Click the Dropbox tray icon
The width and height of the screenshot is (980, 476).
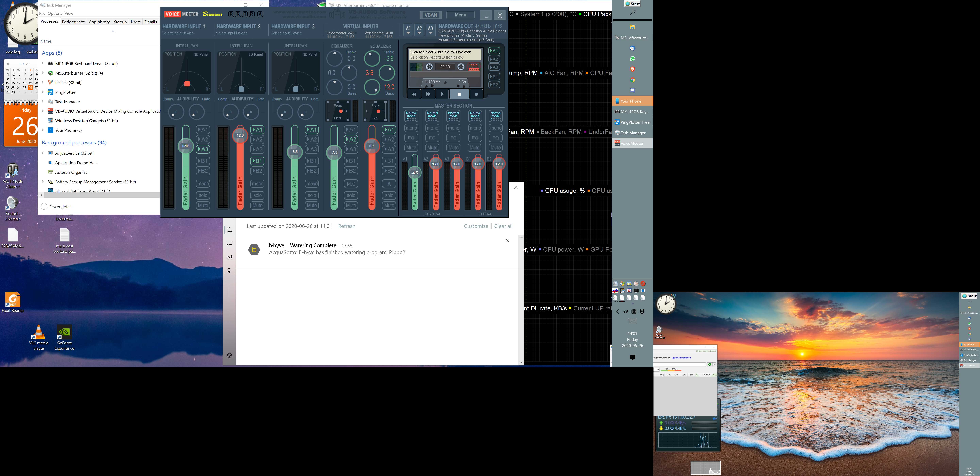click(x=642, y=312)
